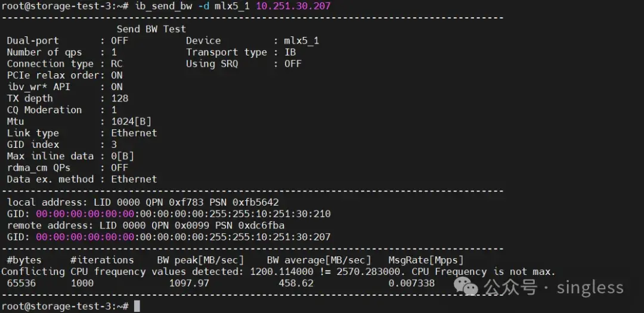The width and height of the screenshot is (644, 313).
Task: Click the singless watermark text
Action: [x=590, y=287]
